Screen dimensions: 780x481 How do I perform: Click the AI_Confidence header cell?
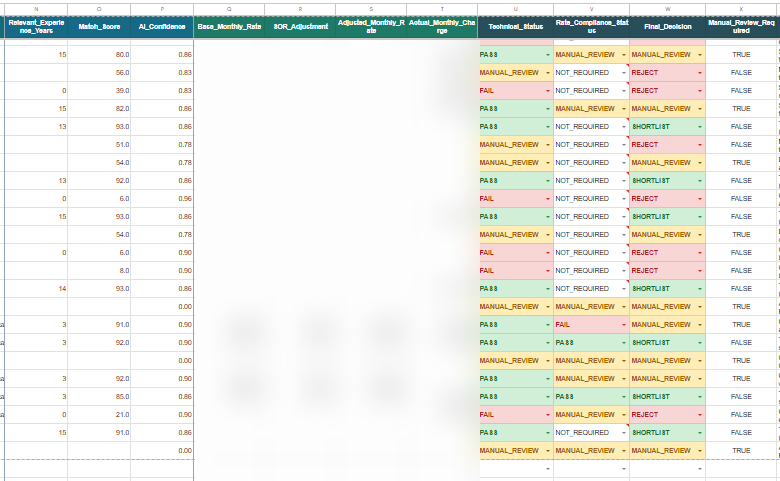pos(162,27)
